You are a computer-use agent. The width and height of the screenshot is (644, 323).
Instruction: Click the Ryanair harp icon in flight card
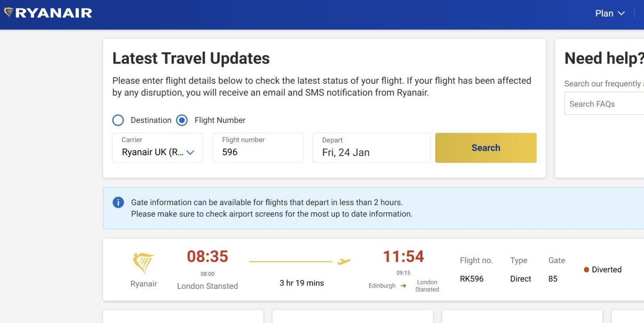click(x=143, y=263)
